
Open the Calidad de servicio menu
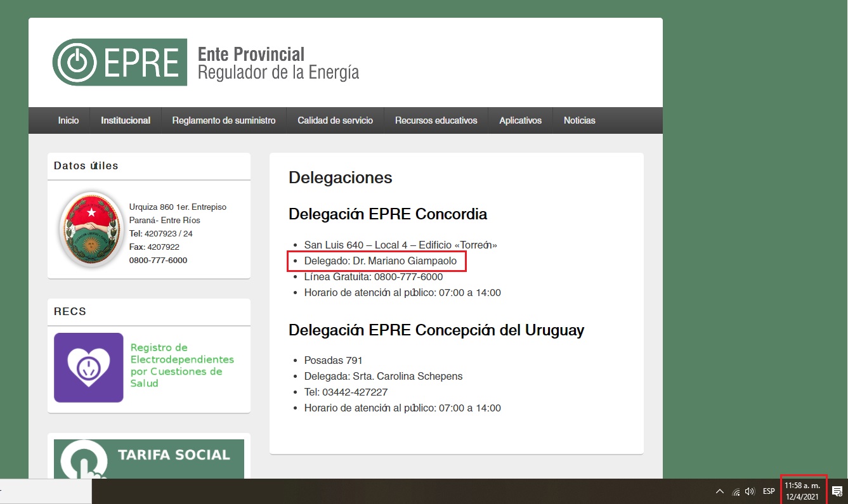[335, 120]
